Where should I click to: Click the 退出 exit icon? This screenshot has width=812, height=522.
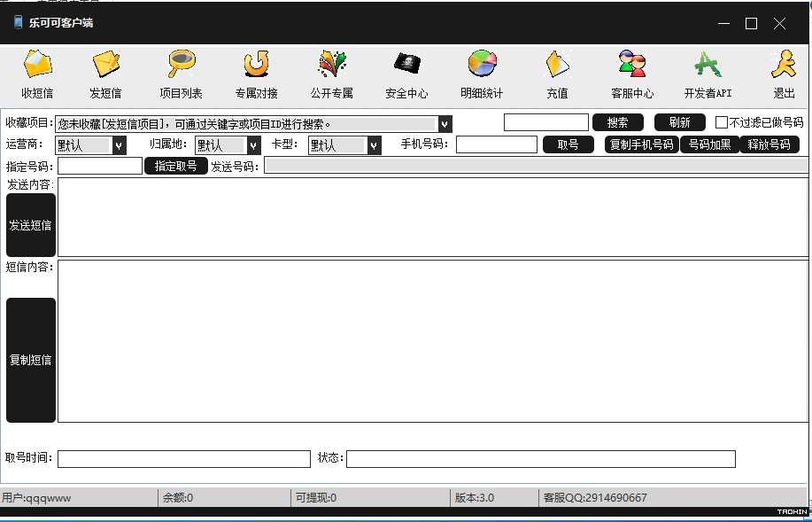784,64
